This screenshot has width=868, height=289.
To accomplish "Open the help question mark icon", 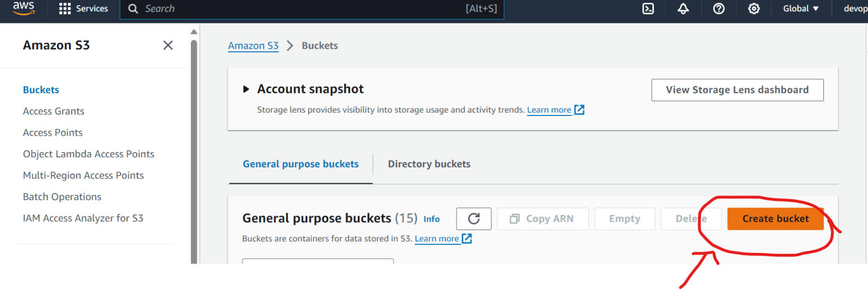I will point(719,8).
